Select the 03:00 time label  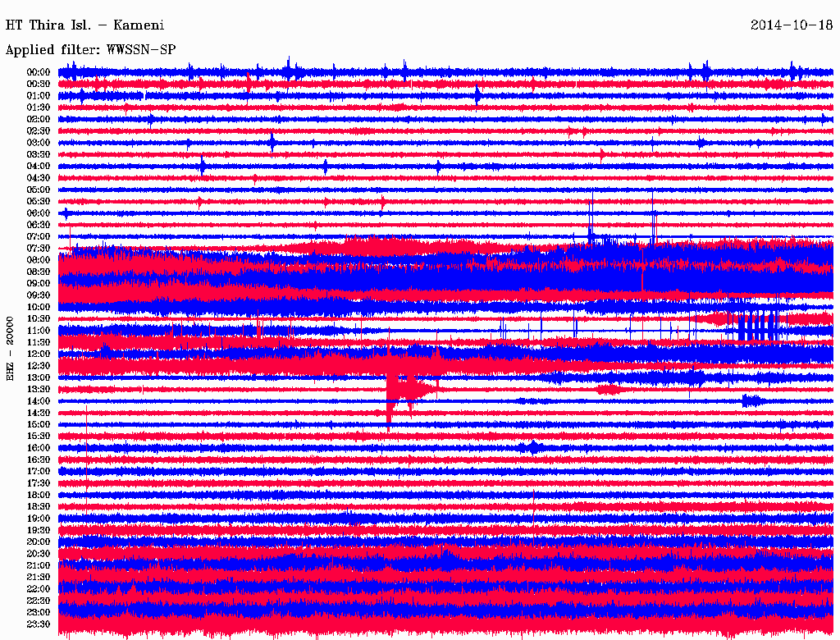tap(39, 143)
